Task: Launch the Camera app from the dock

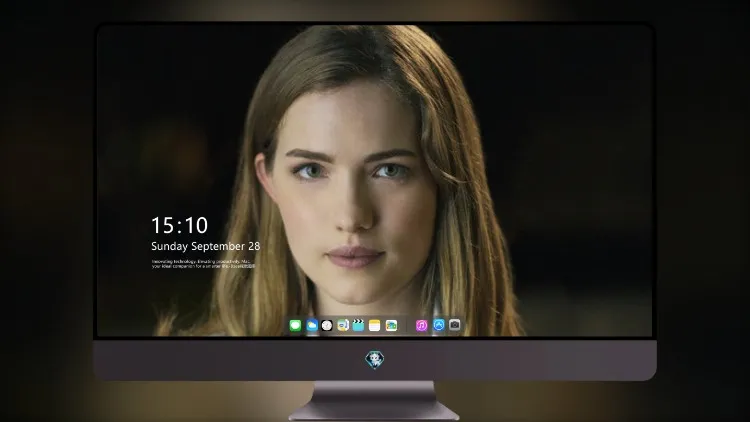Action: point(454,325)
